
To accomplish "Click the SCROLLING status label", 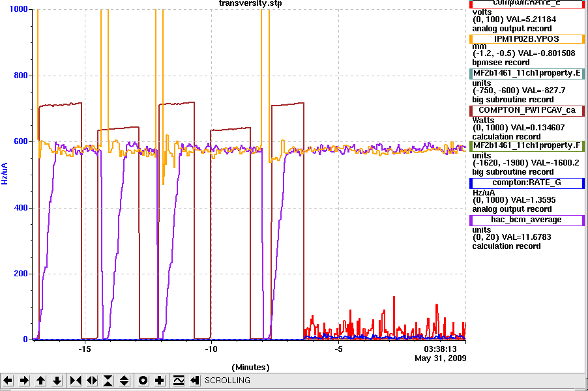I will point(228,381).
